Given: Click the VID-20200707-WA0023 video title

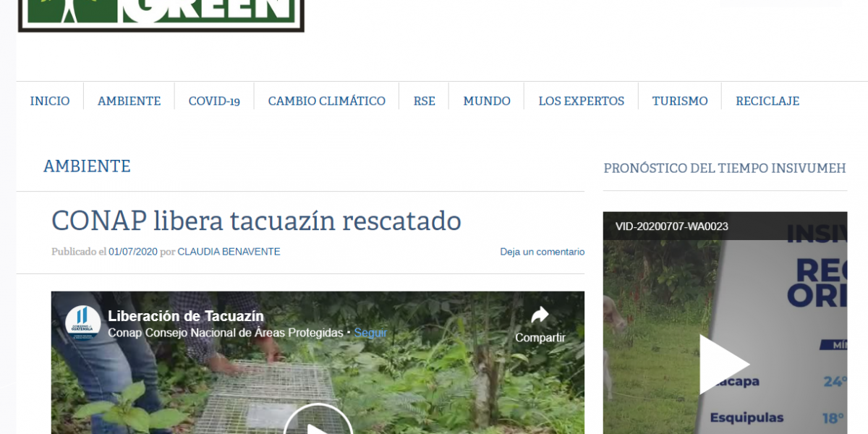Looking at the screenshot, I should click(x=672, y=226).
